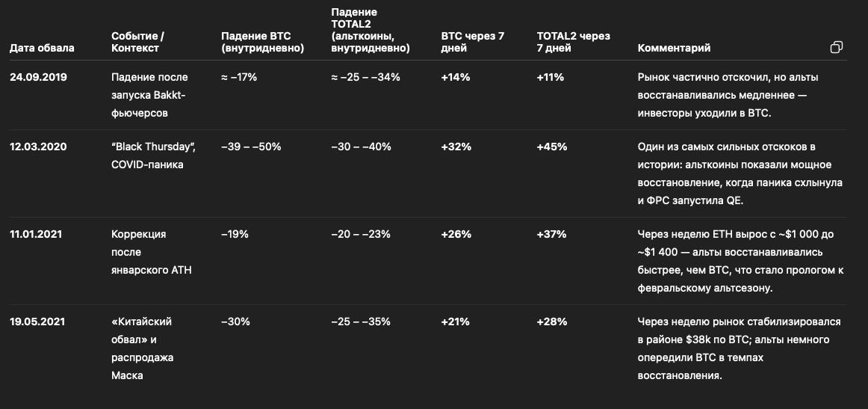Click the "Black Thursday" COVID-паника cell
Image resolution: width=868 pixels, height=409 pixels.
coord(152,155)
